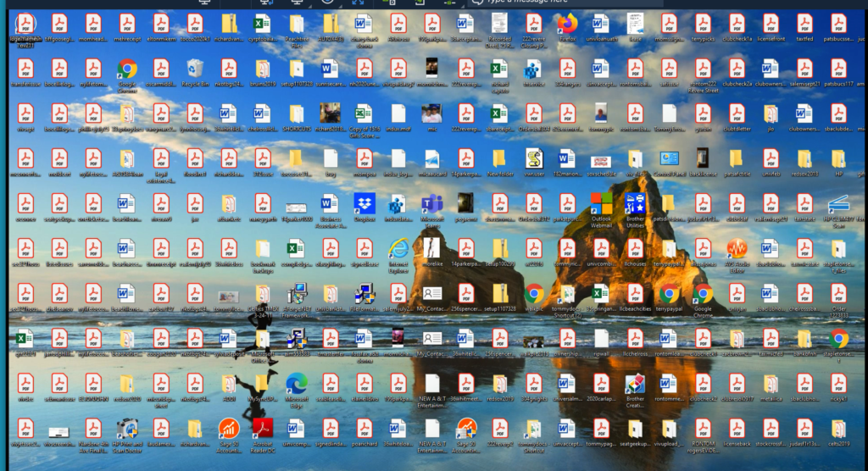
Task: Select the SHORTCUTS folder icon
Action: tap(297, 114)
